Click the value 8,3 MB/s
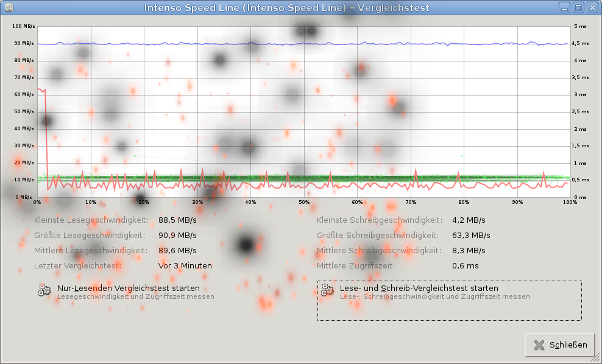 point(469,250)
